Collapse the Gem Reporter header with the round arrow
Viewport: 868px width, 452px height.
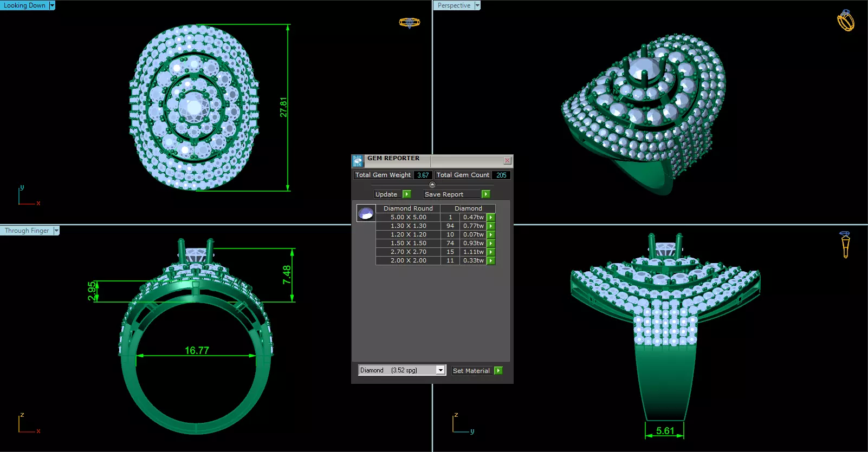tap(432, 185)
